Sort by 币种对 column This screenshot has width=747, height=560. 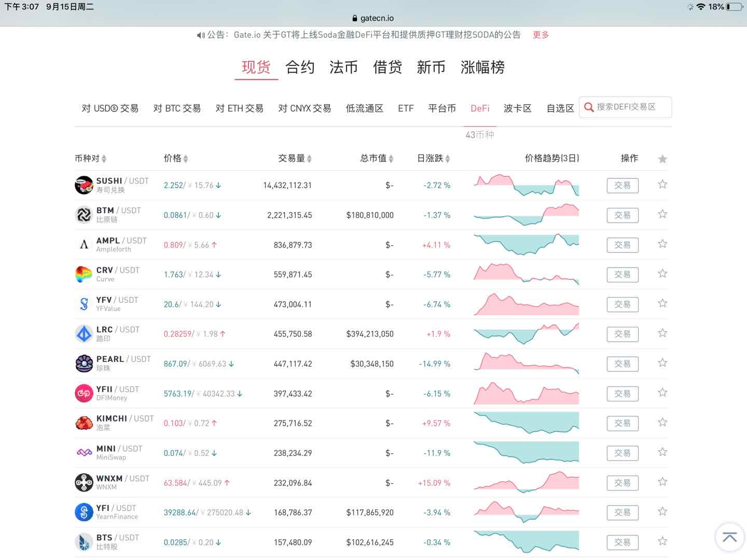pos(91,159)
